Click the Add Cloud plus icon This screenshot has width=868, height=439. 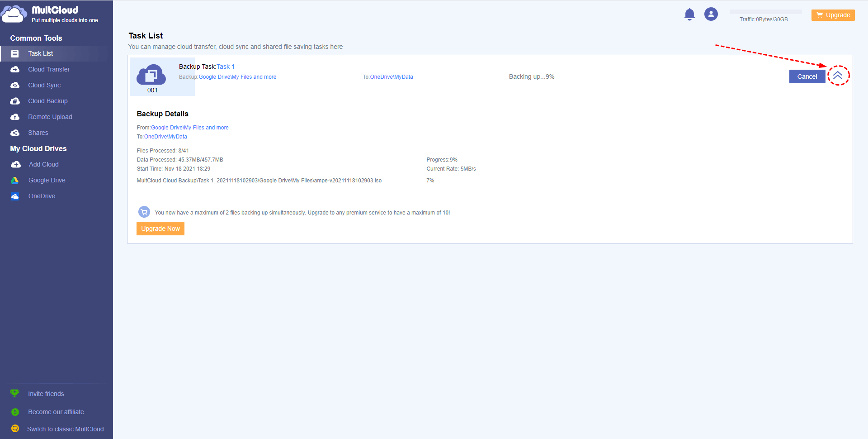tap(16, 164)
